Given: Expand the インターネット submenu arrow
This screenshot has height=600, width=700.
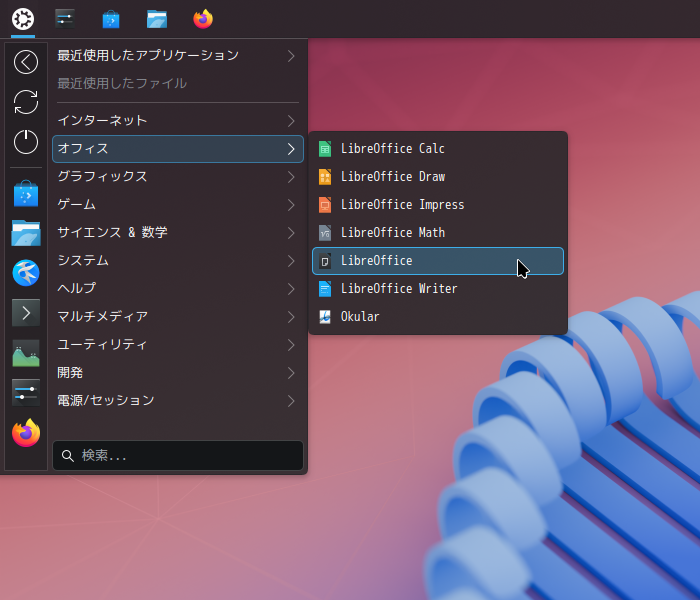Looking at the screenshot, I should pos(291,121).
